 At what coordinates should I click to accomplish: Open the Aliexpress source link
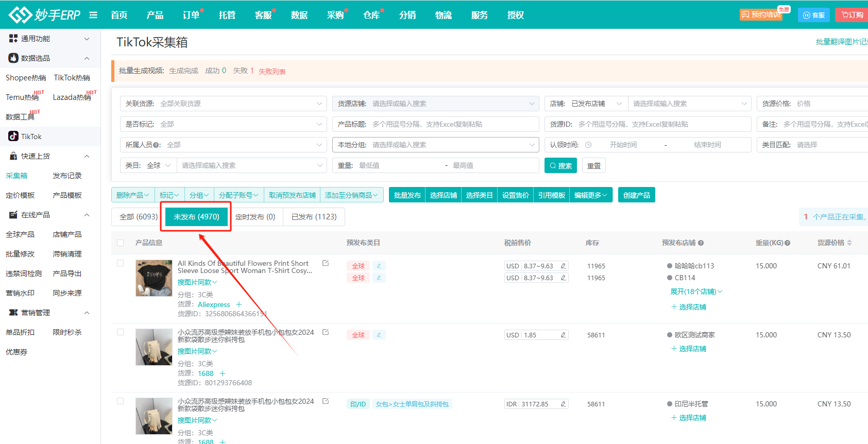pyautogui.click(x=214, y=304)
